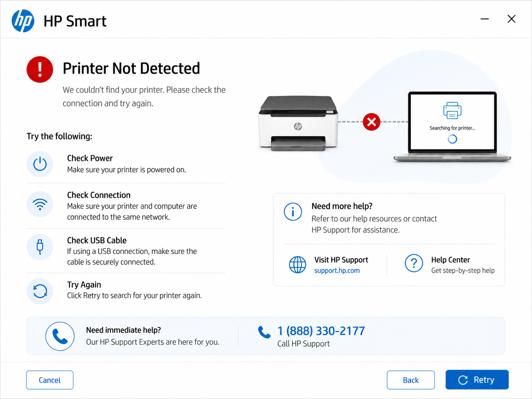Image resolution: width=532 pixels, height=399 pixels.
Task: Click the loading spinner on laptop screen
Action: [x=453, y=139]
